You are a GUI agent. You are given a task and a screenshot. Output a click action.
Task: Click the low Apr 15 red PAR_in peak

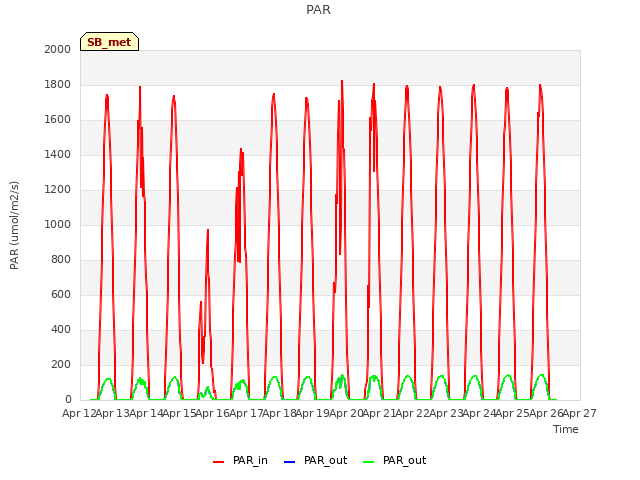[x=208, y=230]
